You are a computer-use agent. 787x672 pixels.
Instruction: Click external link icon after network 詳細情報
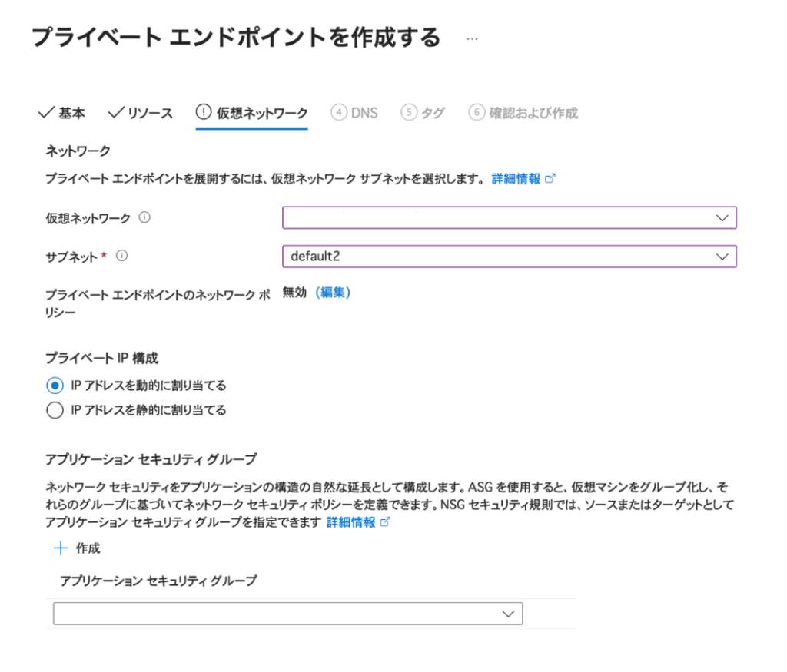coord(550,178)
